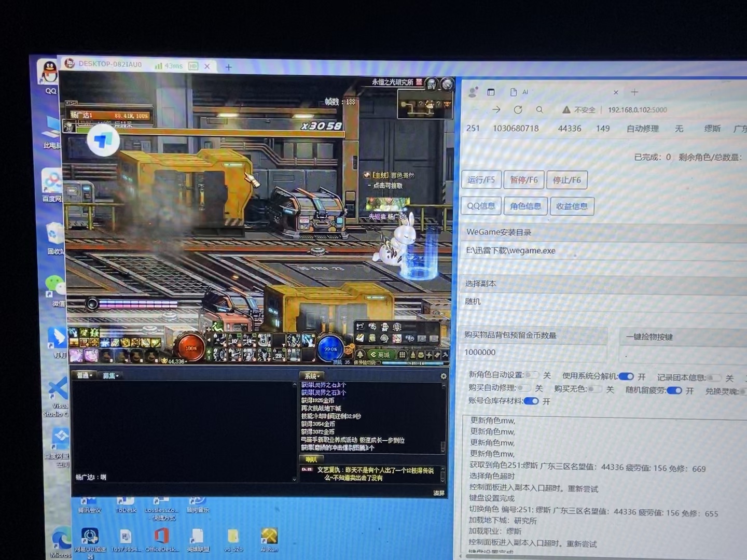Click the reserved gold field showing 1000000
The height and width of the screenshot is (560, 747).
[534, 353]
